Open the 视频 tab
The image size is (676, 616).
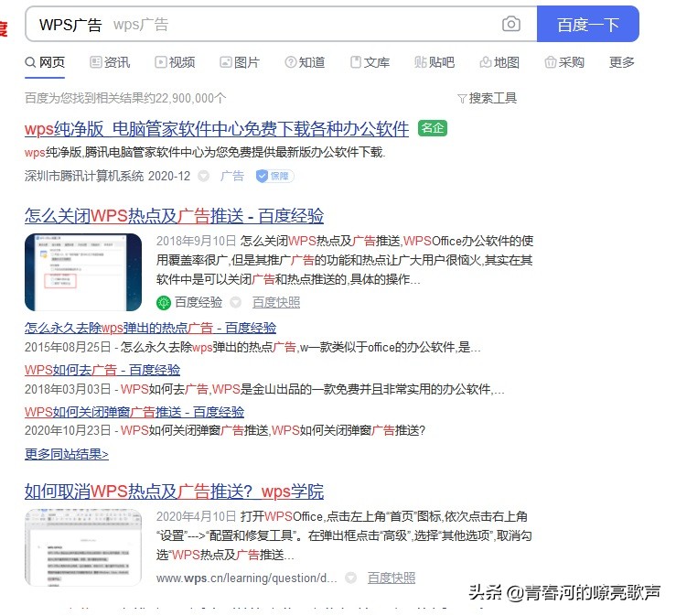click(175, 62)
